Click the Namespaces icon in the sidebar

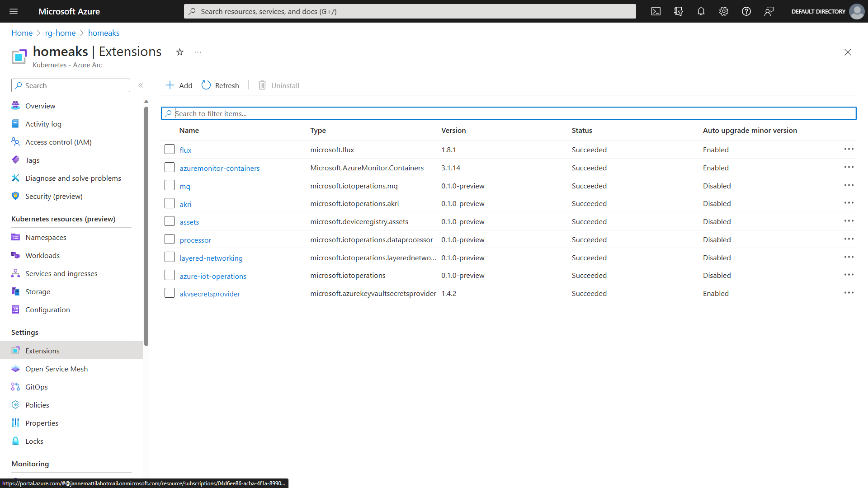pyautogui.click(x=15, y=237)
